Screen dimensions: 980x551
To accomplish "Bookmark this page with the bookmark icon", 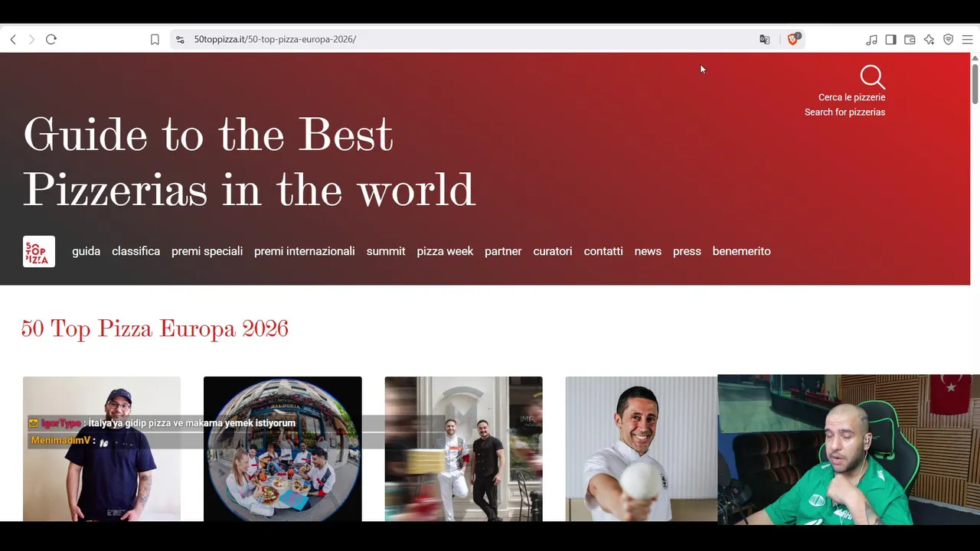I will tap(155, 40).
